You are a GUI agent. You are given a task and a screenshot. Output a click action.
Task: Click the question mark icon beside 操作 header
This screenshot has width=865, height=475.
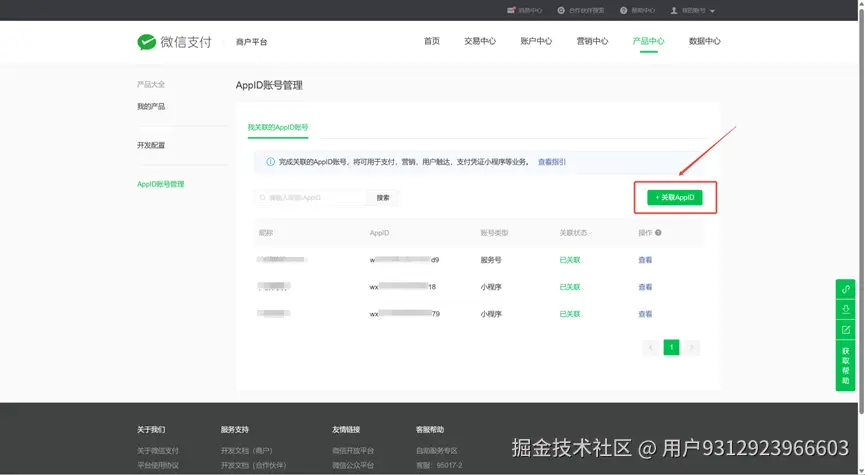coord(658,233)
